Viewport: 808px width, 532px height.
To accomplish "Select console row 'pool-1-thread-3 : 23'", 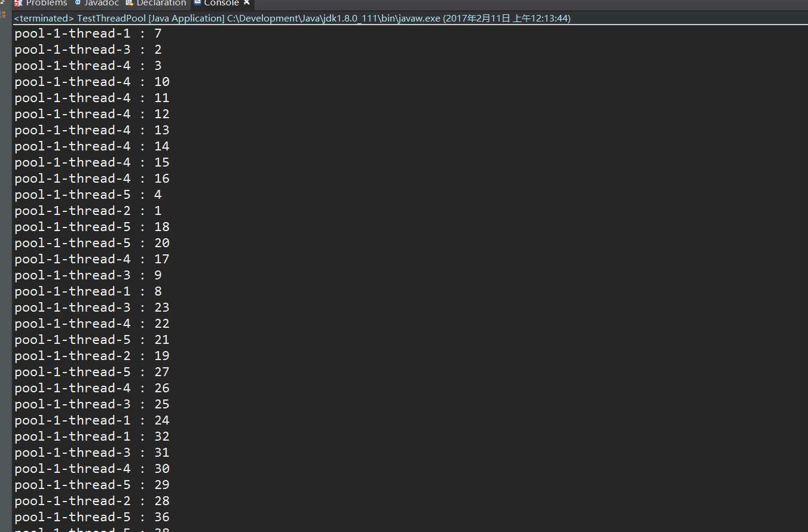I will (92, 307).
